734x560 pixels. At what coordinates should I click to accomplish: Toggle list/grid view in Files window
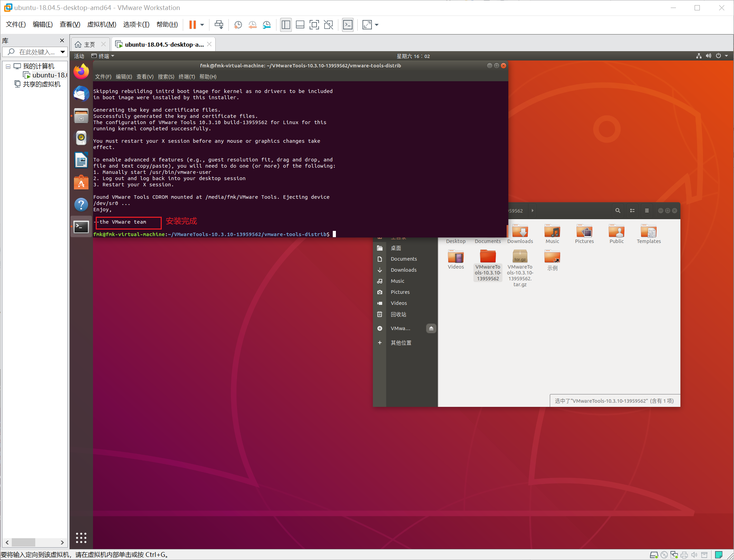pos(632,211)
